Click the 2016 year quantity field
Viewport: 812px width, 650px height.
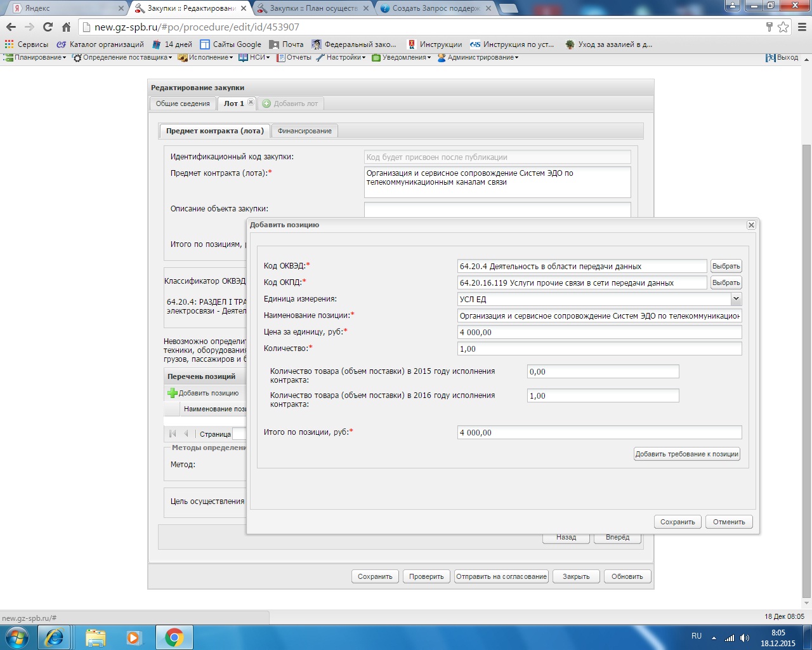[603, 395]
